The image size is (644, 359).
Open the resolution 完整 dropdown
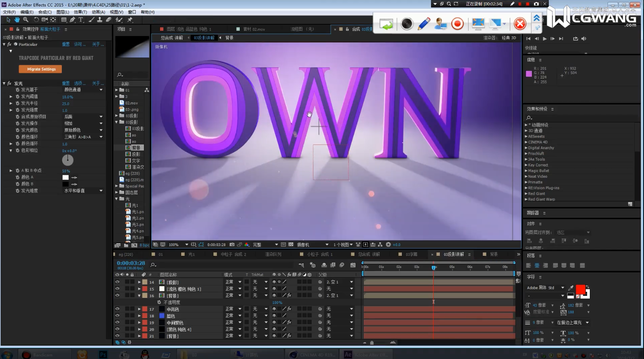coord(265,244)
